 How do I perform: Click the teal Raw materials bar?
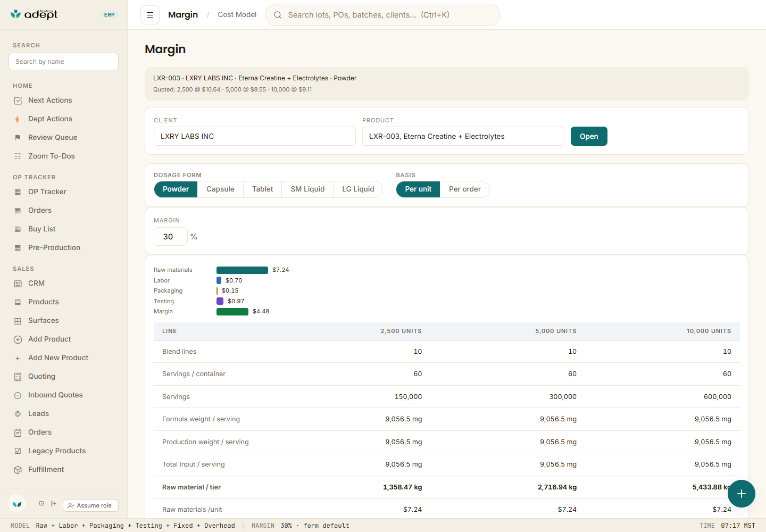pos(242,270)
